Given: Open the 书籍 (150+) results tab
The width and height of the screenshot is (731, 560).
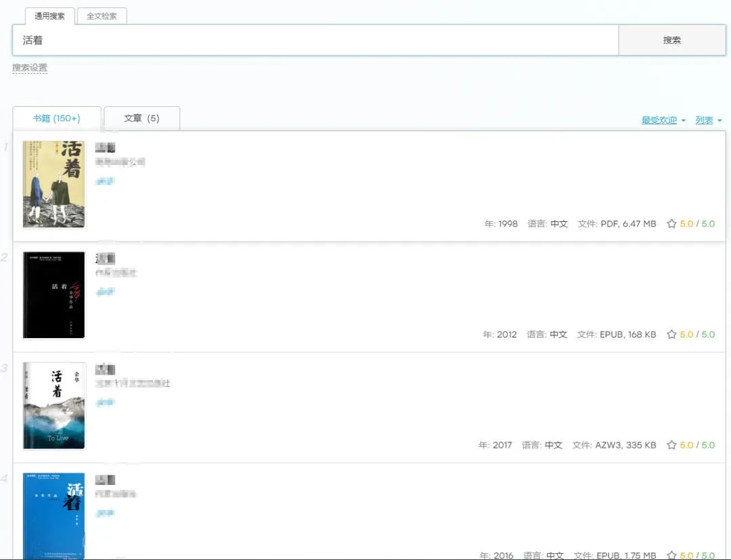Looking at the screenshot, I should 56,118.
